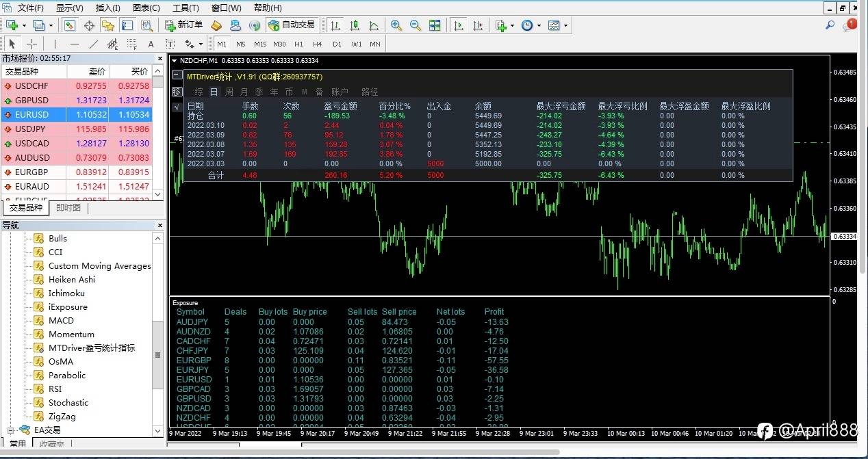The width and height of the screenshot is (868, 459).
Task: Open the periodicity clock dropdown arrow
Action: click(539, 26)
